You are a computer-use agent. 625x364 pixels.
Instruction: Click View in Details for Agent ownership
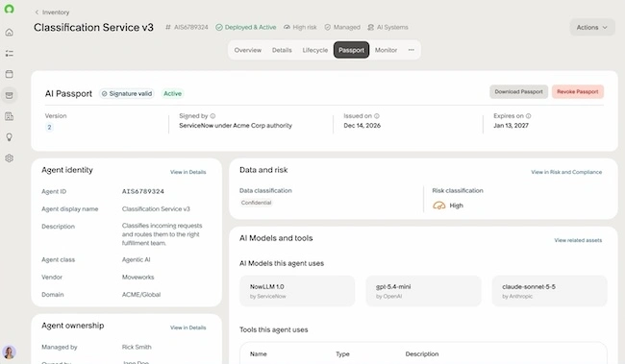click(188, 328)
